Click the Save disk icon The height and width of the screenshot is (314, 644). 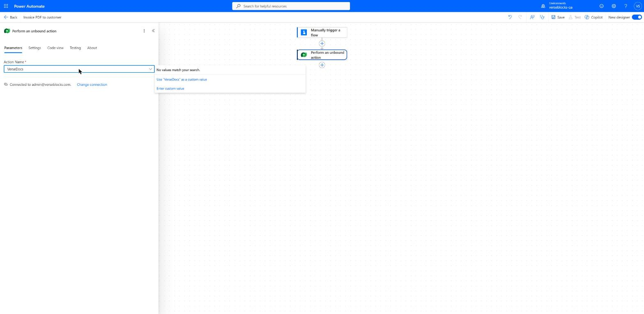[553, 17]
